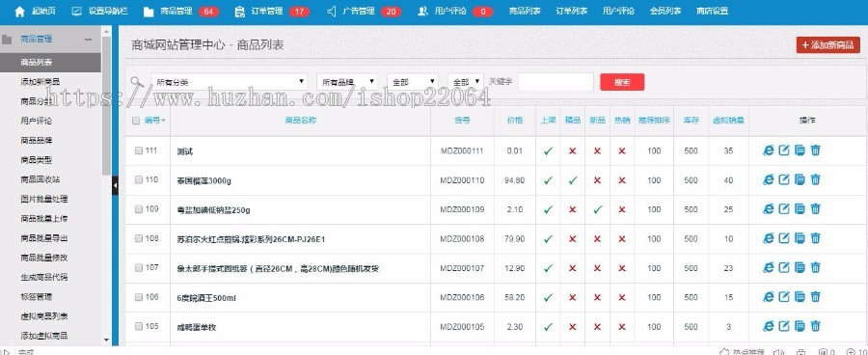Select checkbox of product 108
Image resolution: width=868 pixels, height=355 pixels.
[x=138, y=238]
